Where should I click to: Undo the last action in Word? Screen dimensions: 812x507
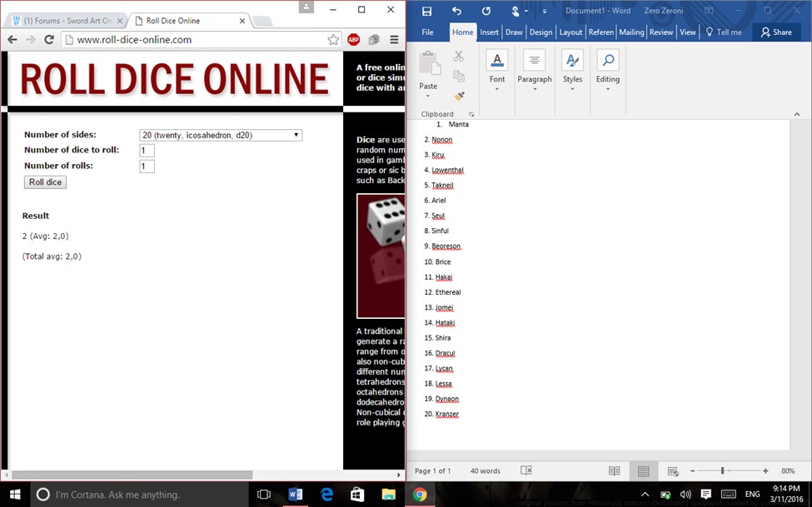click(x=456, y=11)
